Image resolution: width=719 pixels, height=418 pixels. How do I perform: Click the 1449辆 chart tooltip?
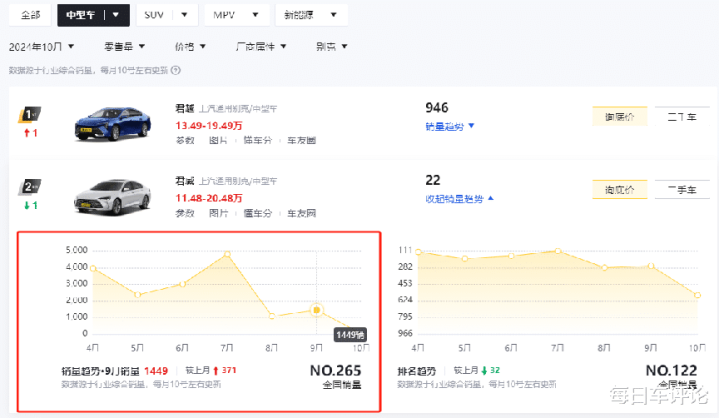(x=350, y=335)
